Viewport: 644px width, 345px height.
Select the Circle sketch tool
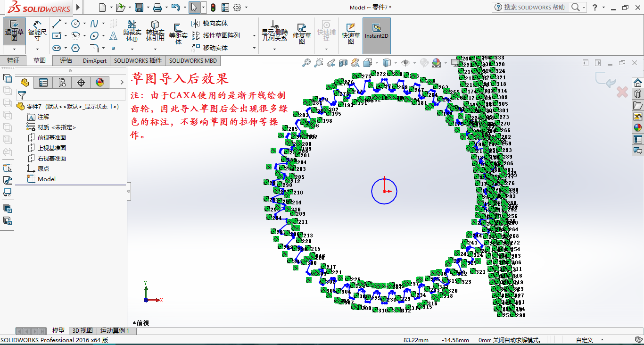75,23
